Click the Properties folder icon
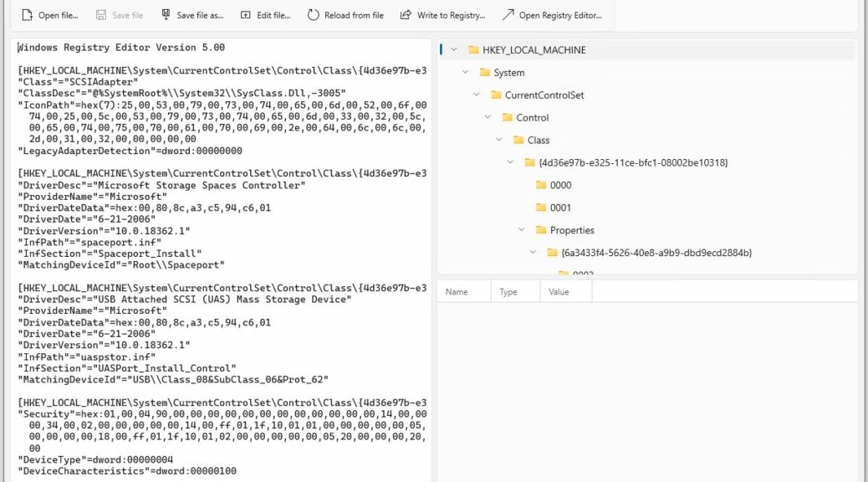Image resolution: width=868 pixels, height=482 pixels. pyautogui.click(x=541, y=230)
